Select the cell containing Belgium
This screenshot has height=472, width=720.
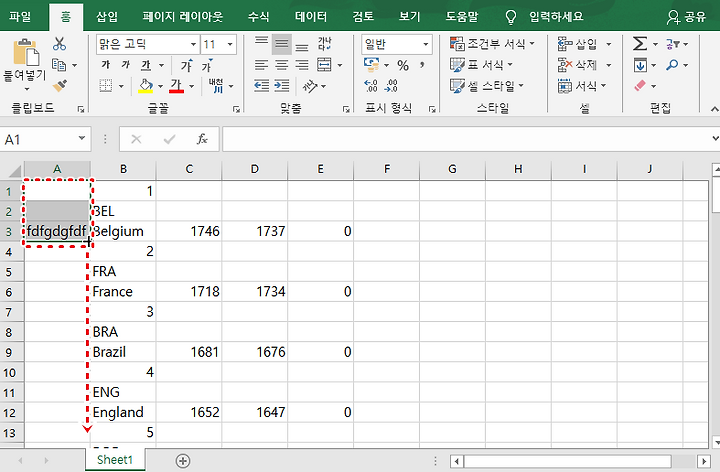(123, 231)
